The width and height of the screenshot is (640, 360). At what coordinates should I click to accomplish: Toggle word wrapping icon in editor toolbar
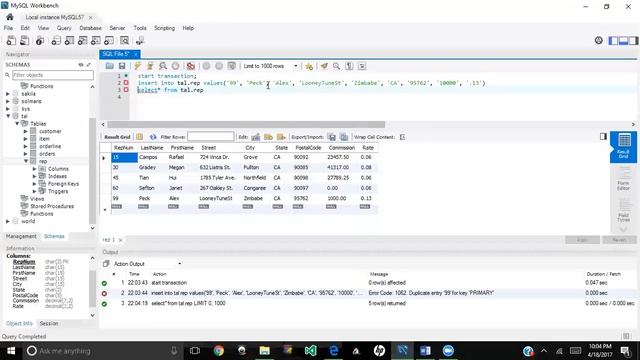362,66
